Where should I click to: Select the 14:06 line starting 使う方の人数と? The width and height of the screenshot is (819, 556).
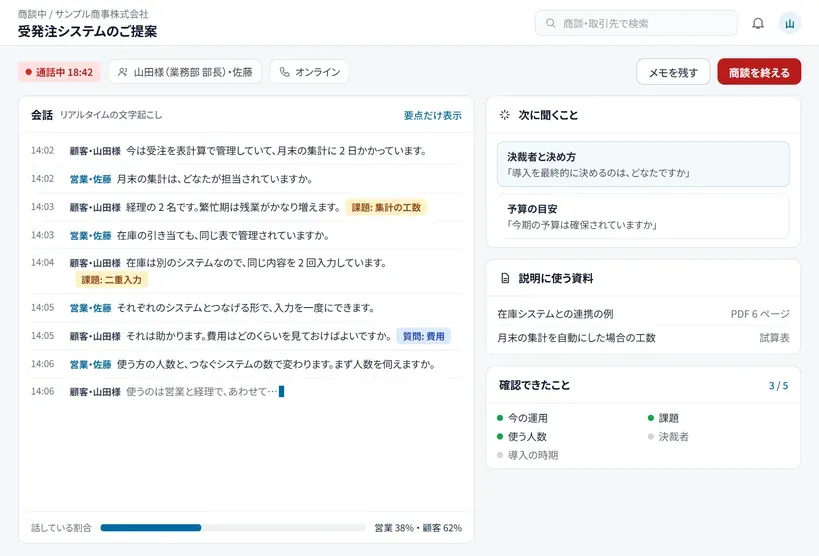247,364
